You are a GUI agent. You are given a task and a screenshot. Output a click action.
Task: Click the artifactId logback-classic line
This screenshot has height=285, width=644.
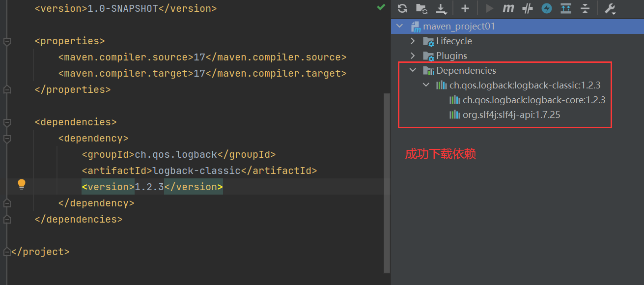(199, 171)
